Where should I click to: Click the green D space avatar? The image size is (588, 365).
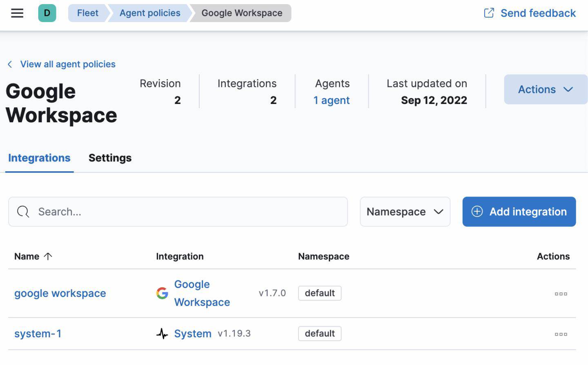point(47,13)
